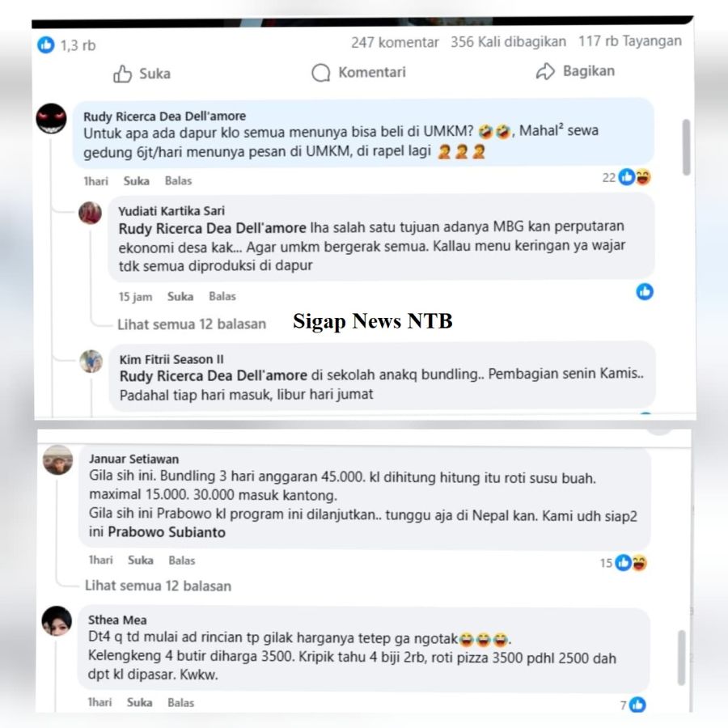Click the Bagikan share arrow icon
The image size is (728, 728).
[545, 71]
